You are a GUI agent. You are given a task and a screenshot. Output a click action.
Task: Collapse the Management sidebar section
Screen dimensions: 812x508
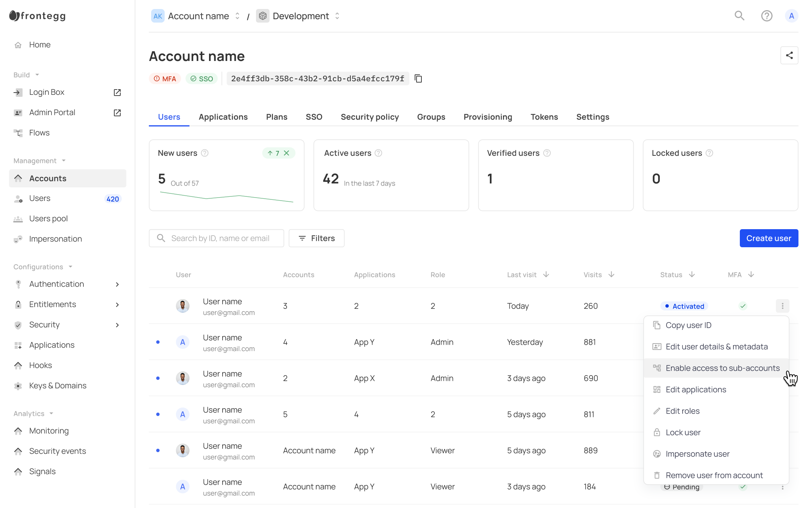pyautogui.click(x=64, y=161)
